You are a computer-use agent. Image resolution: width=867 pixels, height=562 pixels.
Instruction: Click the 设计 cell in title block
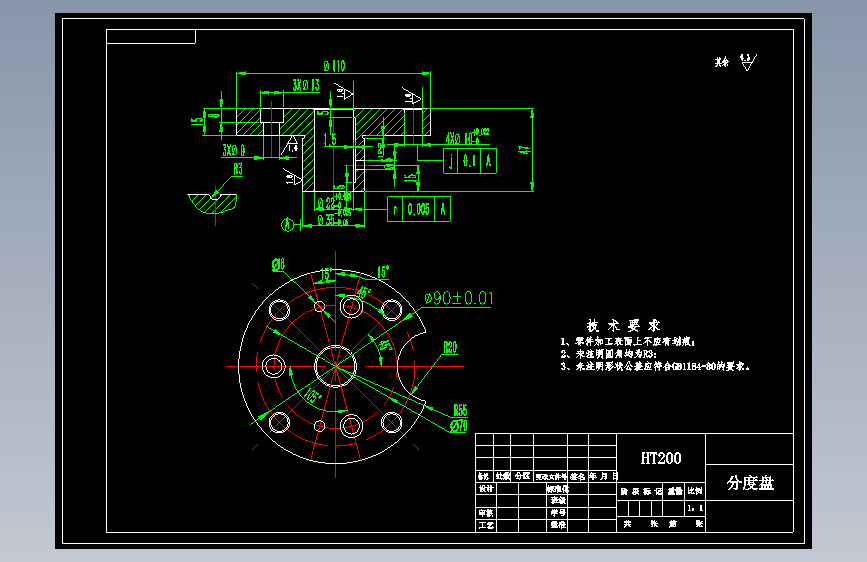click(x=486, y=488)
